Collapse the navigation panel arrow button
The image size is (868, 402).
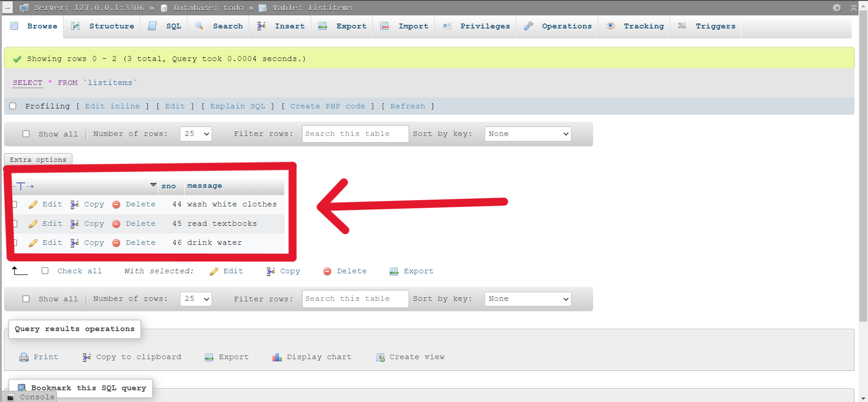8,8
